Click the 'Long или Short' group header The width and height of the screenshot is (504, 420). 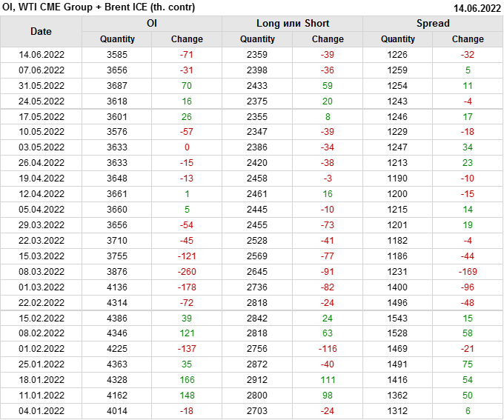tap(292, 24)
